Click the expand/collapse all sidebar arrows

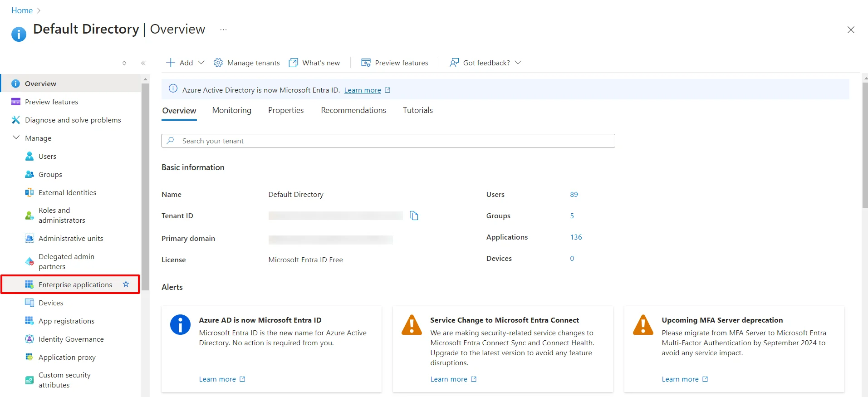(x=124, y=63)
